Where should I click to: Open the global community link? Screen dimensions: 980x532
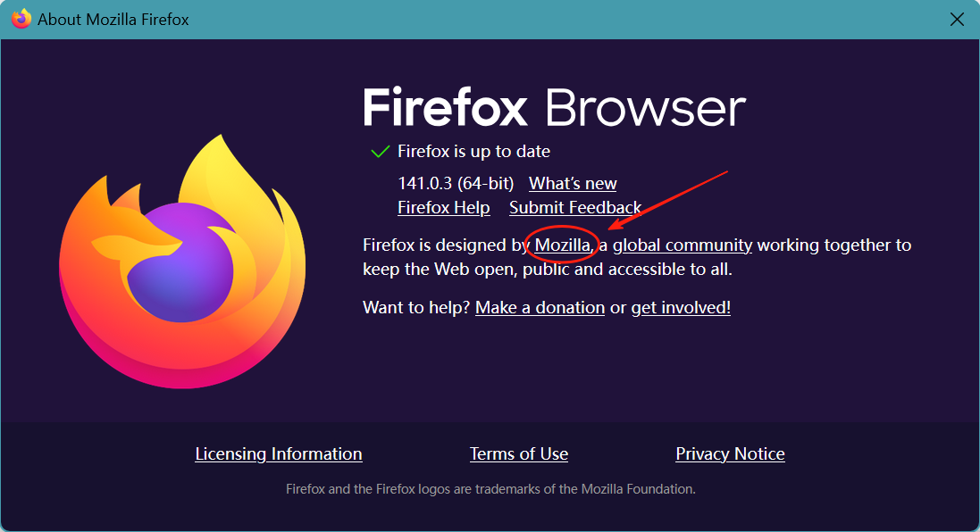(x=683, y=245)
